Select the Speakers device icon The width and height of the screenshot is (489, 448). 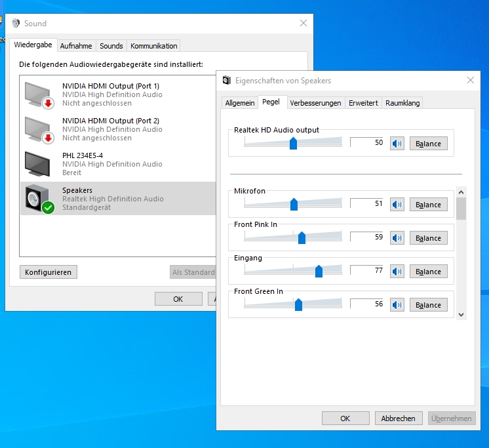[39, 199]
